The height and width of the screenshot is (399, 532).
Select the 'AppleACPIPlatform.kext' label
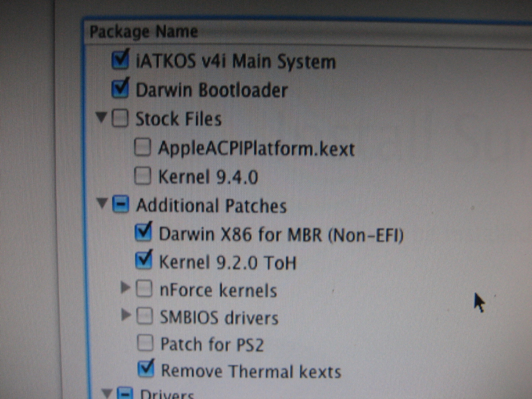256,149
